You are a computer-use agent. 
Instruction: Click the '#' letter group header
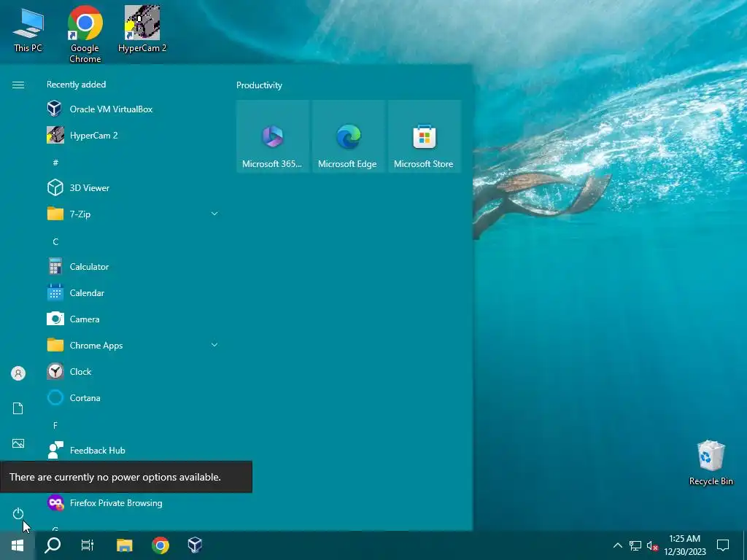coord(55,163)
